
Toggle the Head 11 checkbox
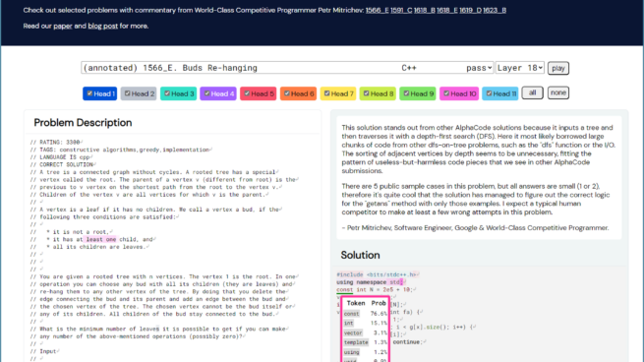pyautogui.click(x=489, y=93)
